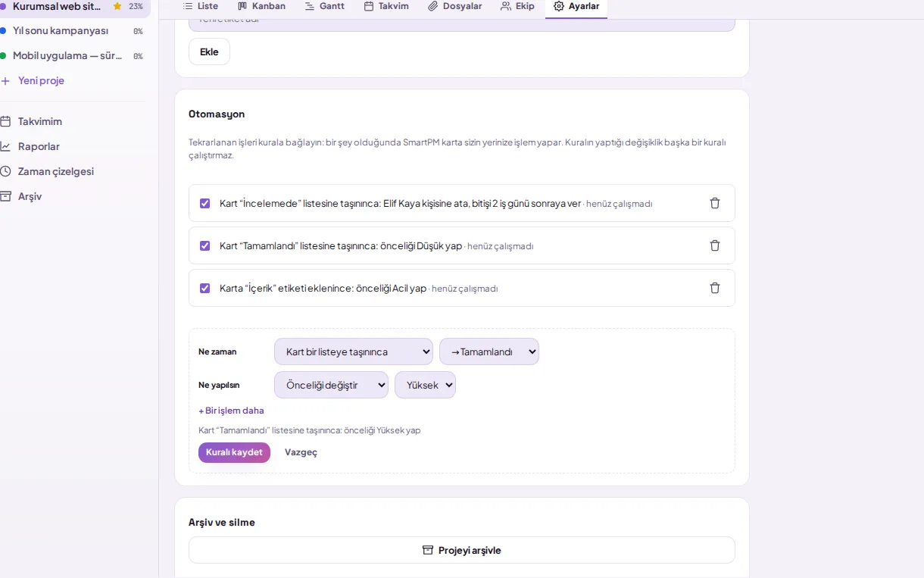
Task: Toggle checkbox for the "İçerik" Acil rule
Action: (x=204, y=288)
